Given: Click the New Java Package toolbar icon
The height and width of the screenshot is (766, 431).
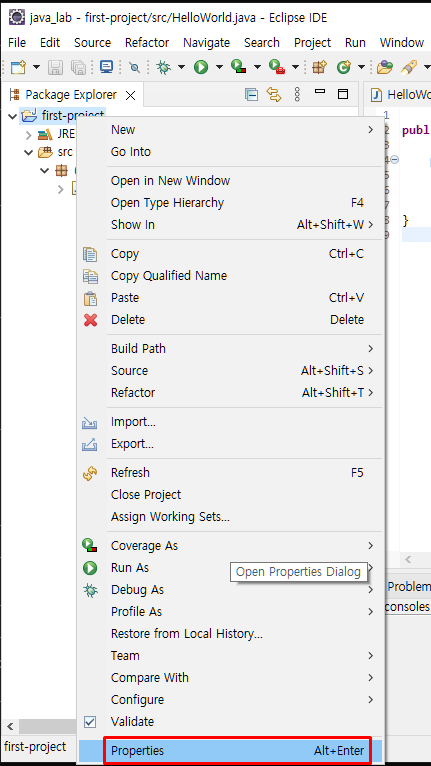Looking at the screenshot, I should [x=319, y=67].
